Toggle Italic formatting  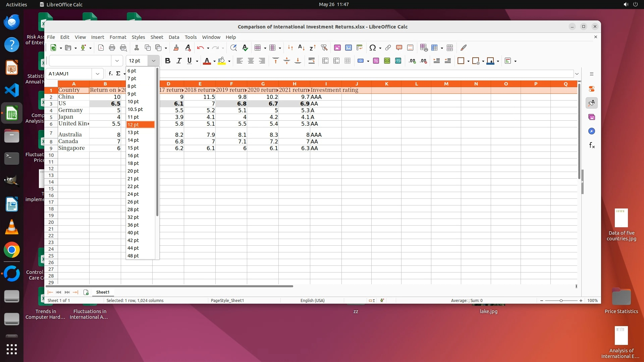click(x=179, y=61)
